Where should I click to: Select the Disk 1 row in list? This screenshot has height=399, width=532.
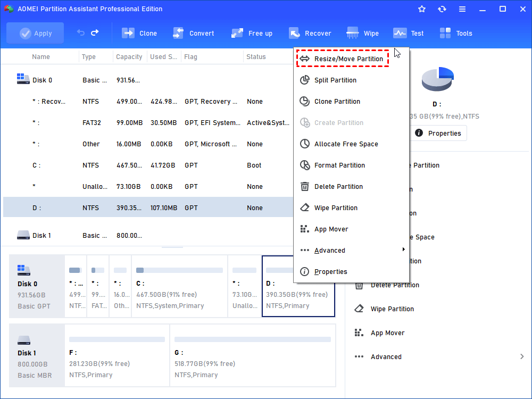click(x=148, y=235)
